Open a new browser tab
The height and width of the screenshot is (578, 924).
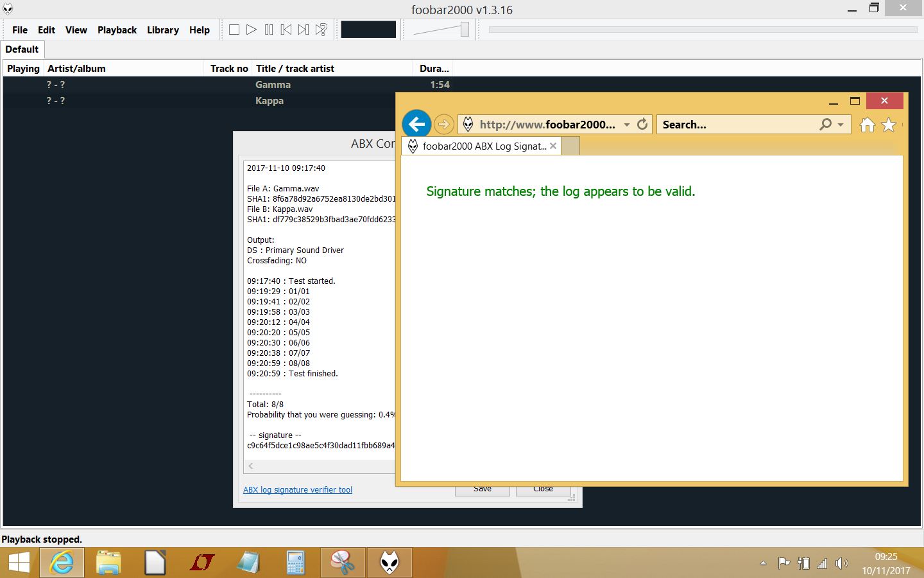(570, 146)
